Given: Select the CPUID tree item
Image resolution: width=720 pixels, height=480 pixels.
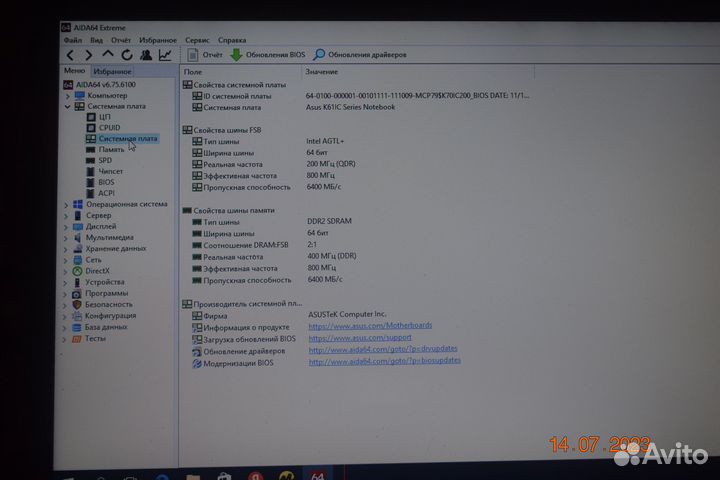Looking at the screenshot, I should [x=109, y=128].
